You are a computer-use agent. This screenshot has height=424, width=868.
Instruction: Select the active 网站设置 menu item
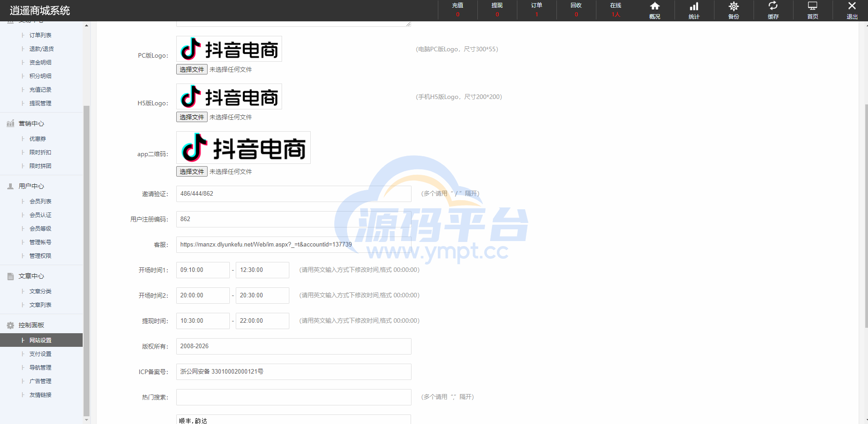[41, 340]
